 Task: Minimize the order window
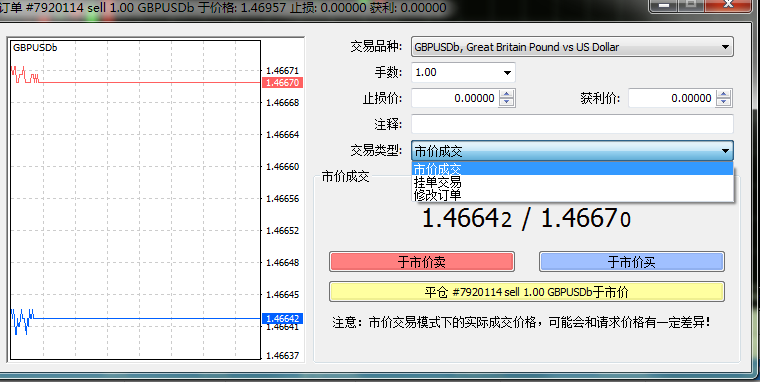664,5
